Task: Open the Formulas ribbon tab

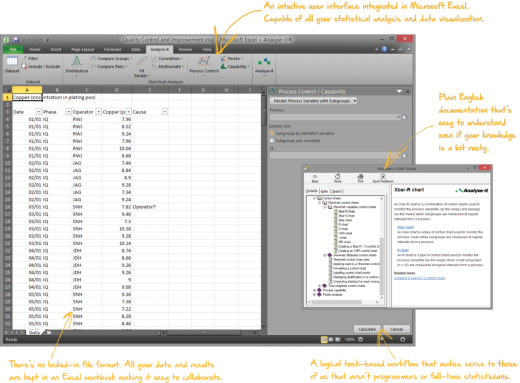Action: (113, 49)
